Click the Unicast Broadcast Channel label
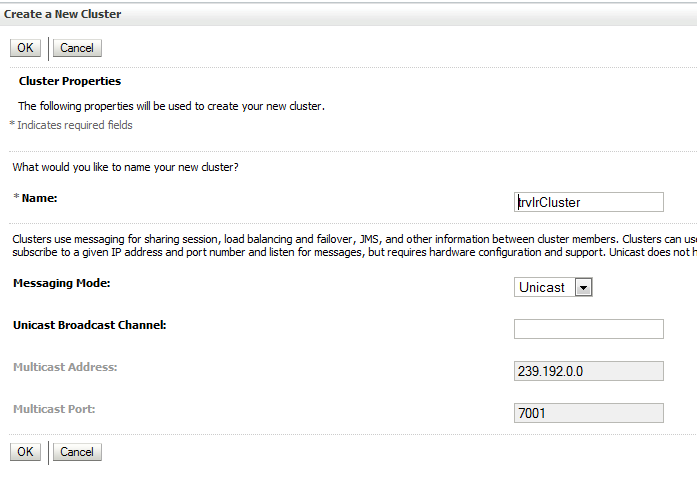 tap(90, 325)
